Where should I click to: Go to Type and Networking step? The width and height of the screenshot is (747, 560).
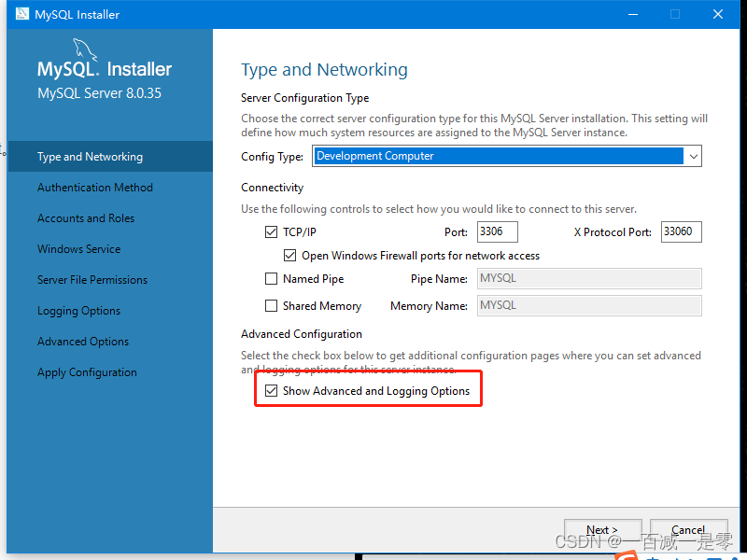pos(110,157)
